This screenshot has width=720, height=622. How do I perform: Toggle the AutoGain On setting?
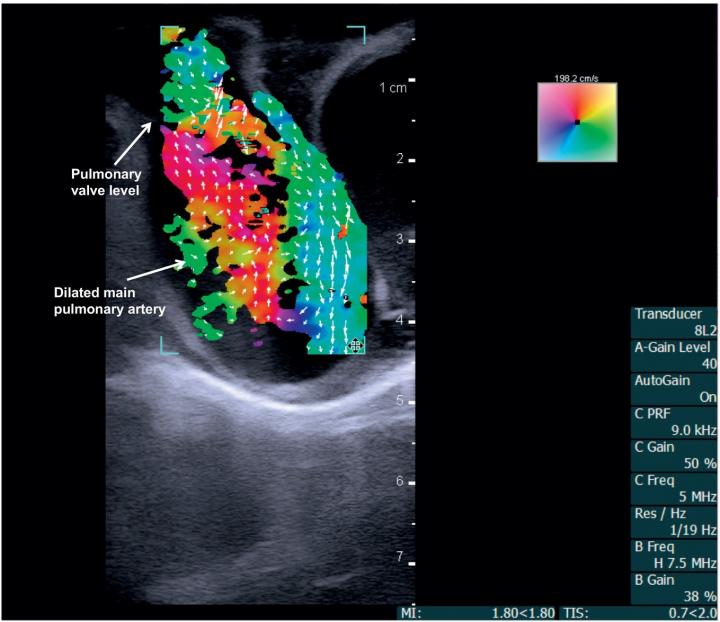click(674, 388)
